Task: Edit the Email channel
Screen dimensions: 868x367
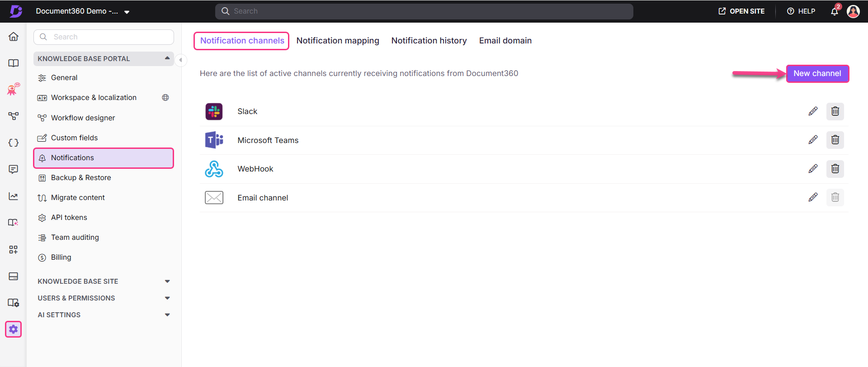Action: [x=813, y=197]
